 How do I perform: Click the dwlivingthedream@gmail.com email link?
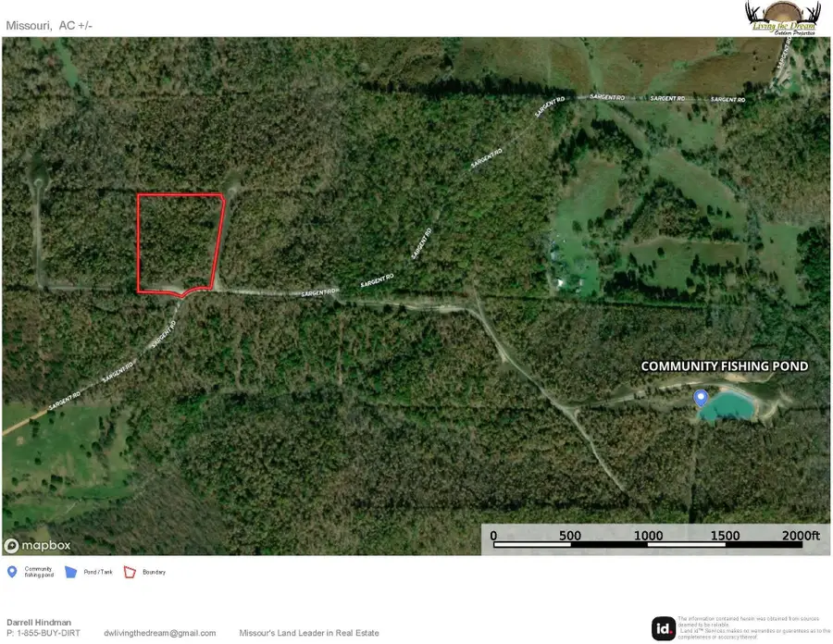point(159,633)
